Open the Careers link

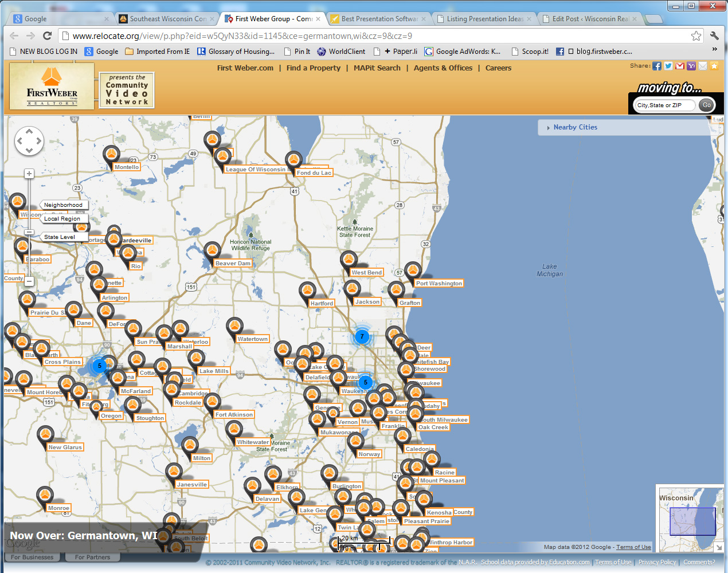[x=498, y=68]
